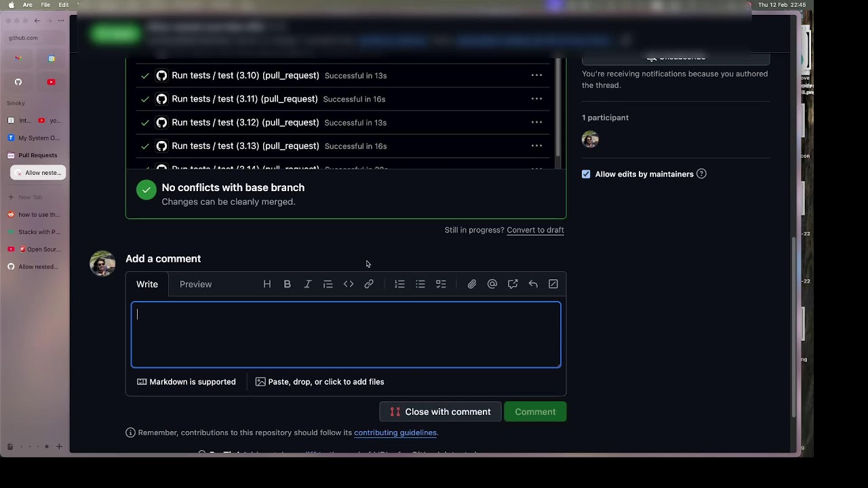The image size is (868, 488).
Task: Open the Arc sidebar more options menu
Action: coord(60,20)
